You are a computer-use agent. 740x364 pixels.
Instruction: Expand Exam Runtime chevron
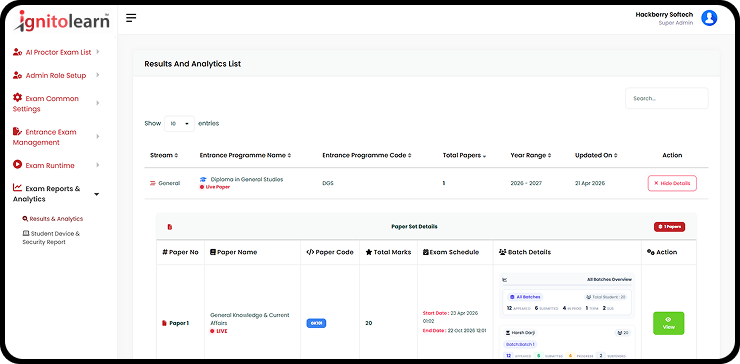(98, 165)
